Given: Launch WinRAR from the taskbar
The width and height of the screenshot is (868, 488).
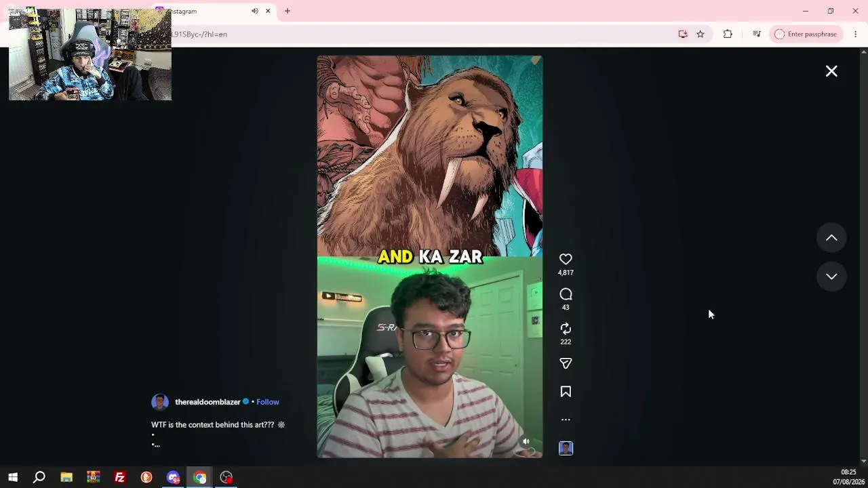Looking at the screenshot, I should click(x=93, y=477).
